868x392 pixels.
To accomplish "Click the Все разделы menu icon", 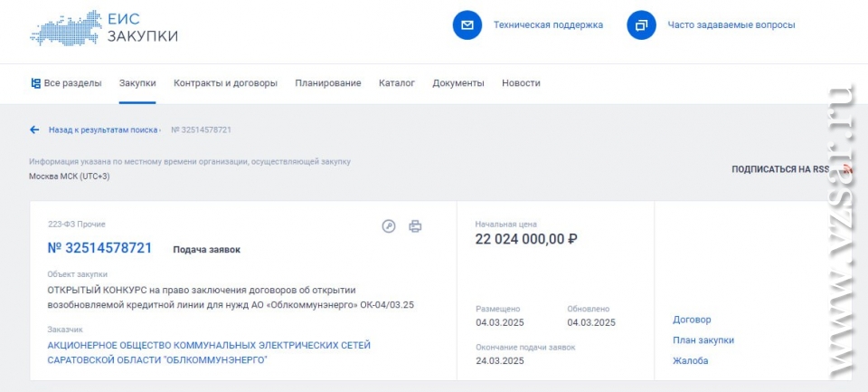I will (x=35, y=83).
